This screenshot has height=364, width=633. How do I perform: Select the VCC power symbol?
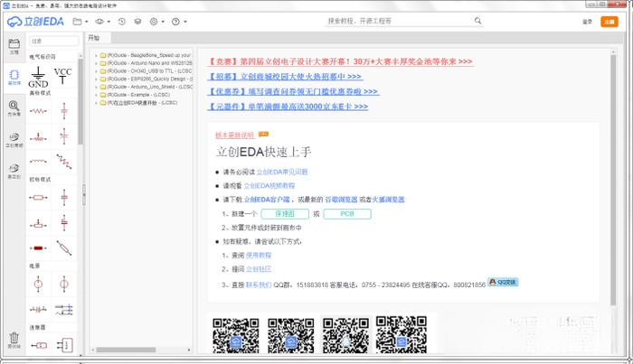pos(63,75)
